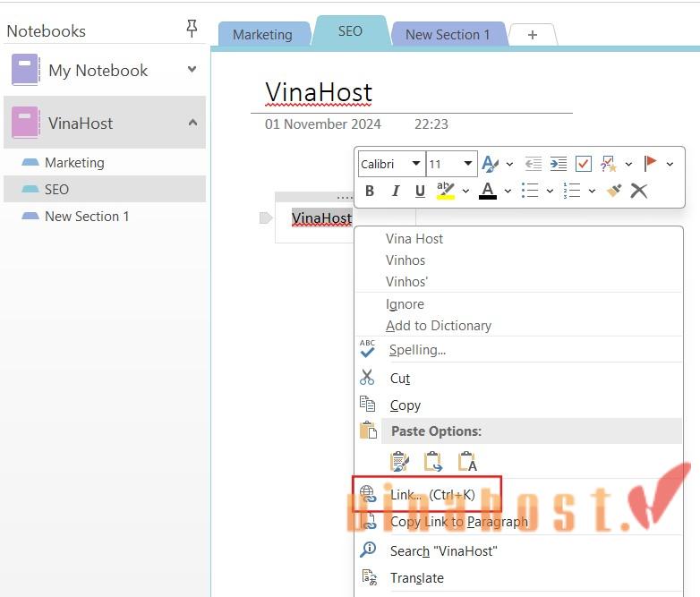Open the numbering styles dropdown arrow
Viewport: 700px width, 597px height.
point(592,192)
